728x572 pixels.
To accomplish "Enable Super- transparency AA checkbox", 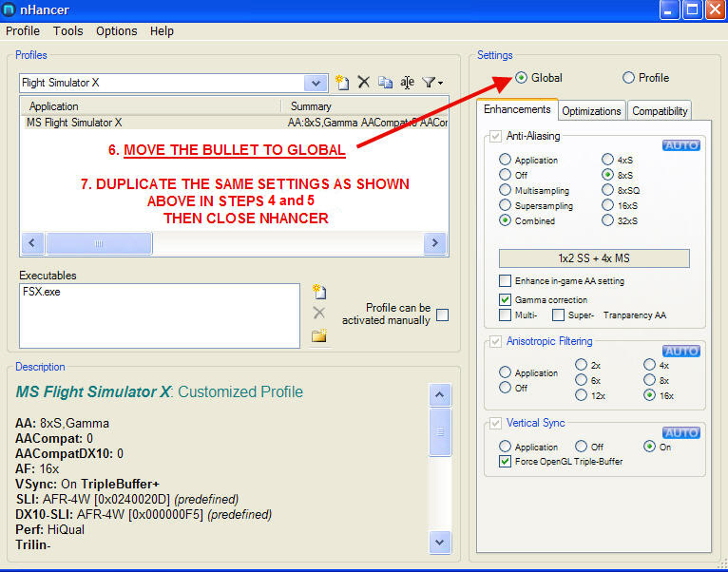I will click(x=558, y=315).
